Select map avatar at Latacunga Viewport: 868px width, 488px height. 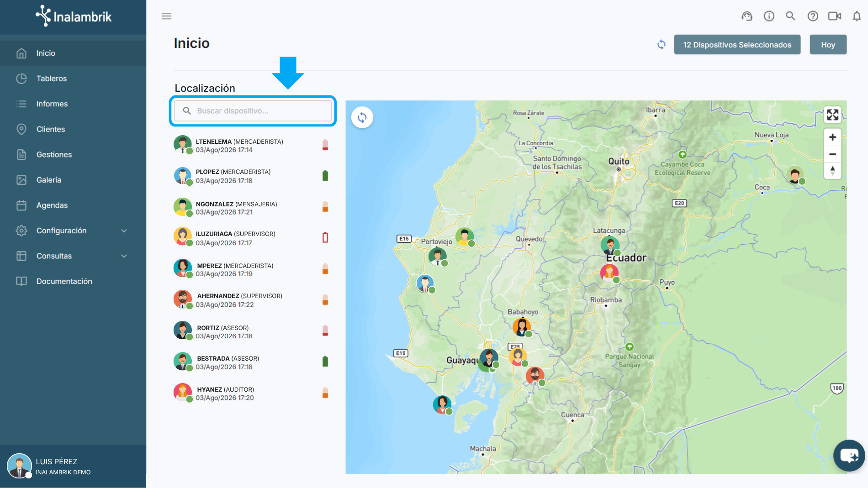pyautogui.click(x=610, y=246)
